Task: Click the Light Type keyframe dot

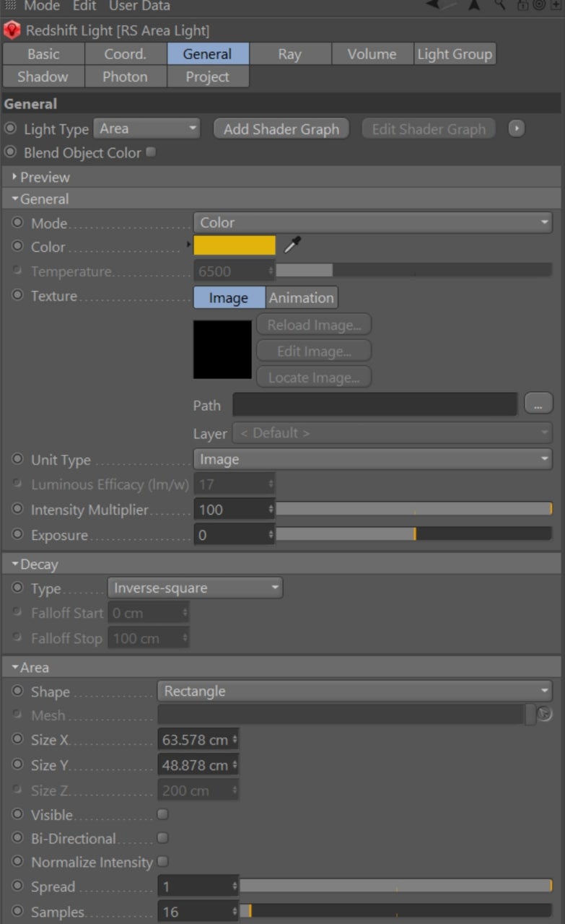Action: 10,128
